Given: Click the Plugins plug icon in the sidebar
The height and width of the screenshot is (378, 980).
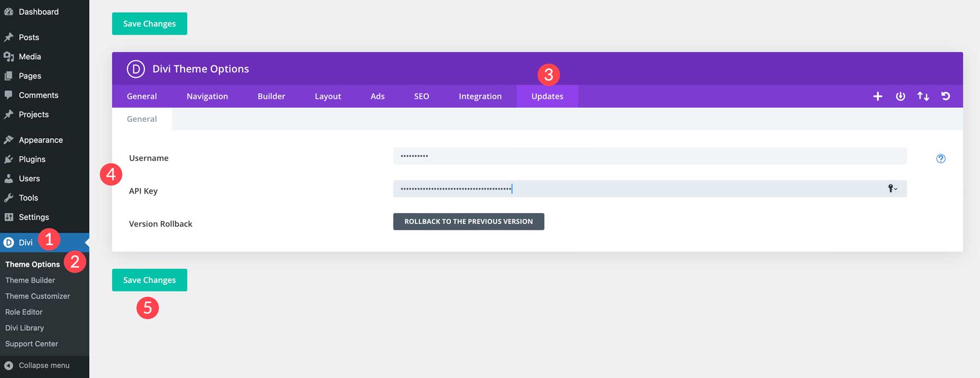Looking at the screenshot, I should pyautogui.click(x=9, y=159).
